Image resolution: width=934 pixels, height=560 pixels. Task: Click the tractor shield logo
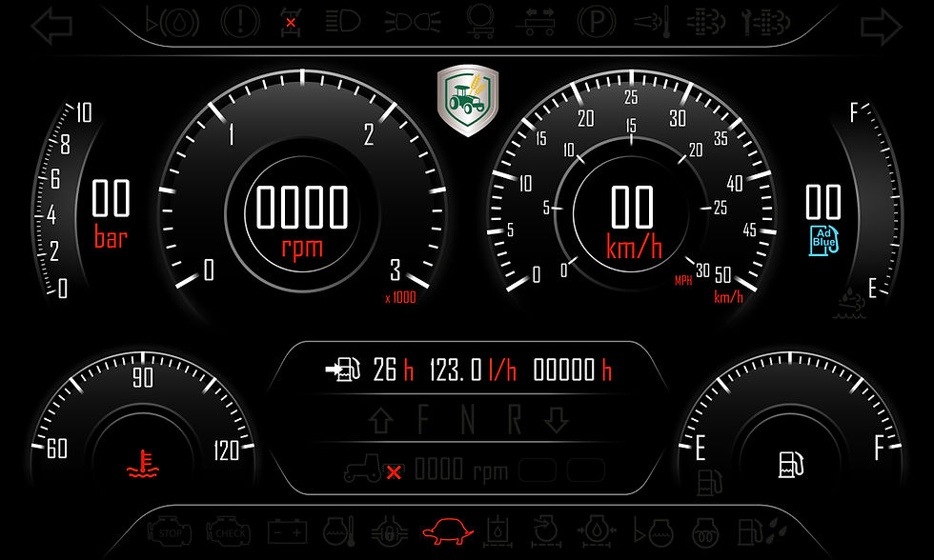click(468, 101)
